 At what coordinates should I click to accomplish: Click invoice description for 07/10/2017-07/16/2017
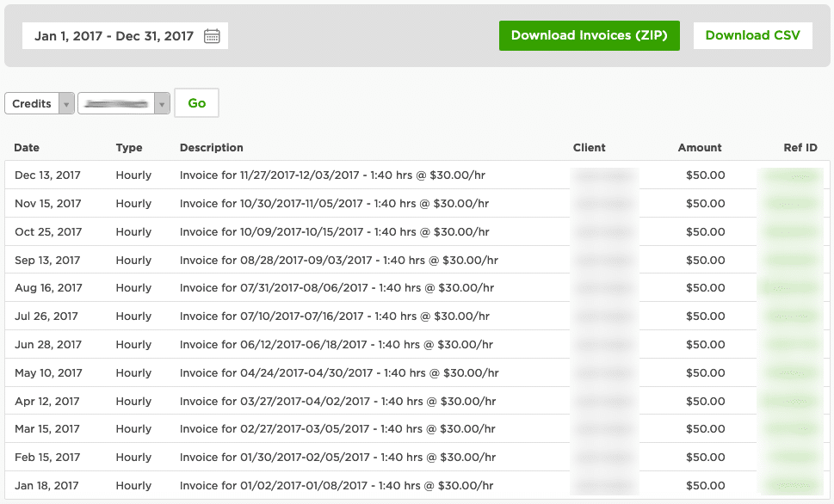click(x=335, y=317)
